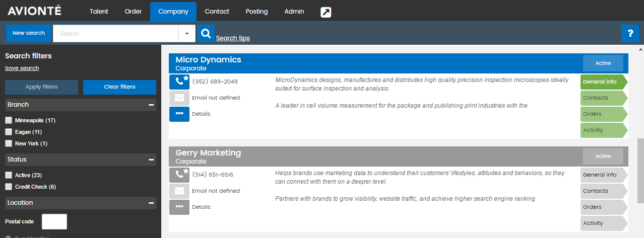644x238 pixels.
Task: Enable the Active status filter
Action: point(9,175)
